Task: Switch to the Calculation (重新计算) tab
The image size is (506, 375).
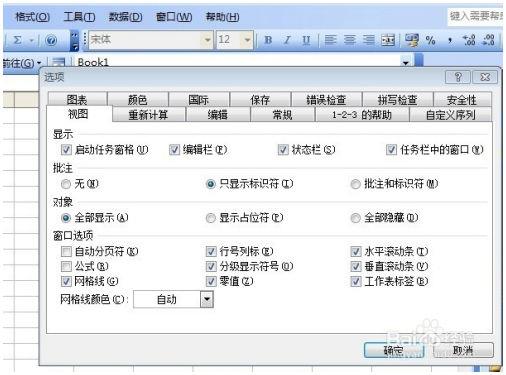Action: click(x=149, y=115)
